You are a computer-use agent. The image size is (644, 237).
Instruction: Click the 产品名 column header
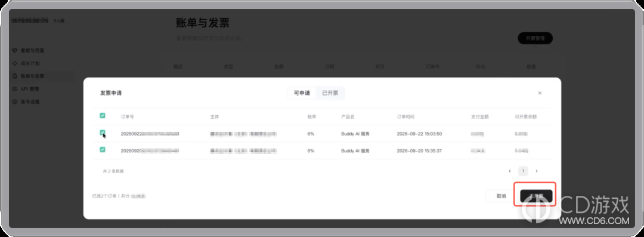click(x=348, y=117)
